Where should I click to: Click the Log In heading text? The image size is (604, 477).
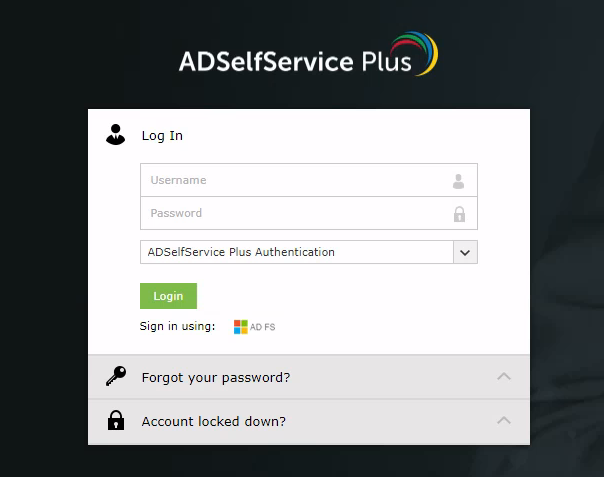point(162,136)
